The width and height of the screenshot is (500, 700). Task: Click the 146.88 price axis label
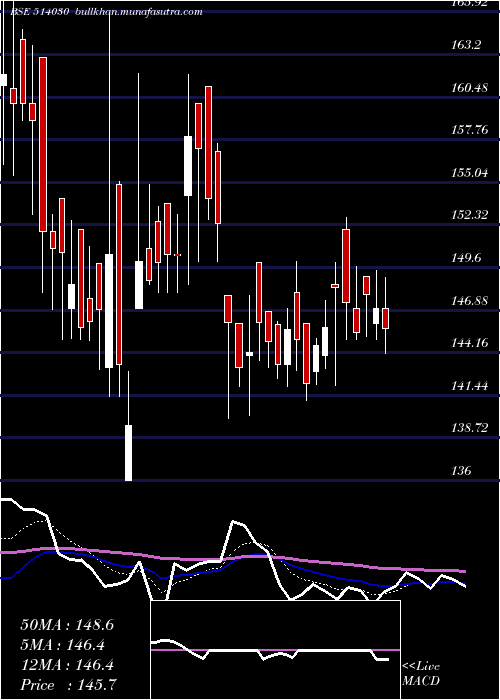469,300
